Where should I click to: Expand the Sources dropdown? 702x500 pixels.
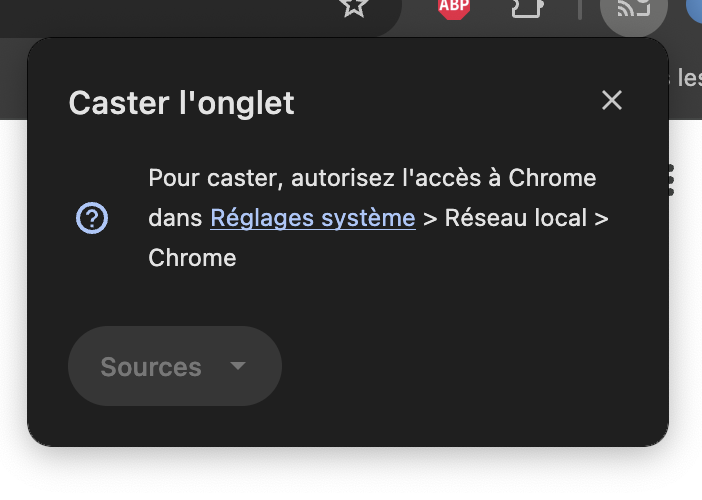pyautogui.click(x=174, y=366)
